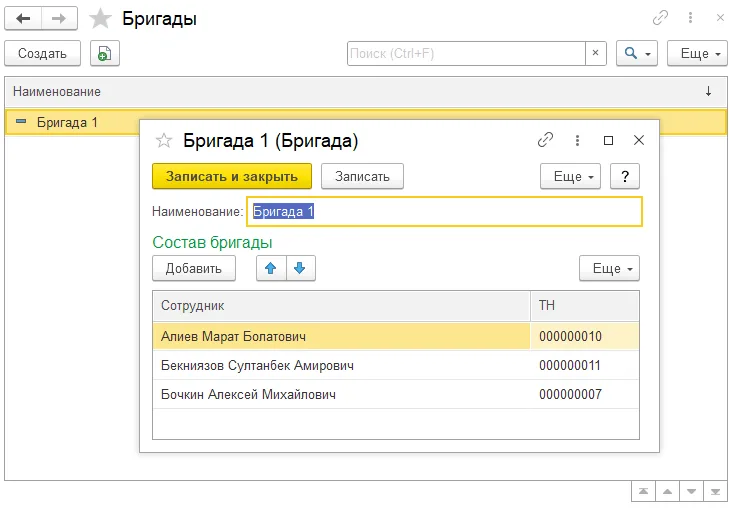
Task: Open the dialog's three-dot options menu
Action: coord(577,140)
